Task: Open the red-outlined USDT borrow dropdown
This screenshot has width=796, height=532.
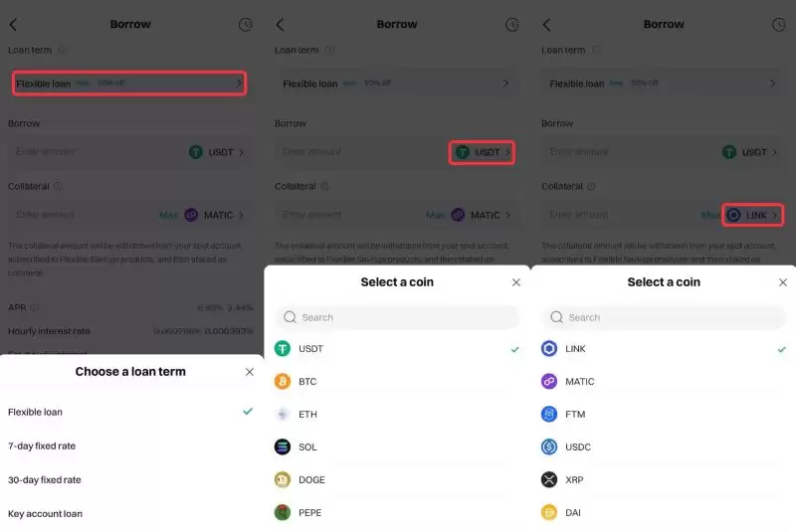Action: [x=482, y=152]
